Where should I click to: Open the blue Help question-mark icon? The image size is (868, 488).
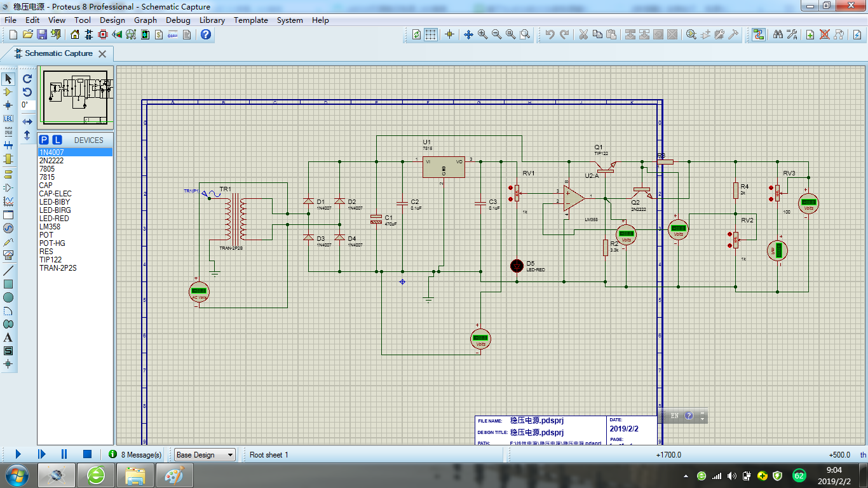[206, 34]
